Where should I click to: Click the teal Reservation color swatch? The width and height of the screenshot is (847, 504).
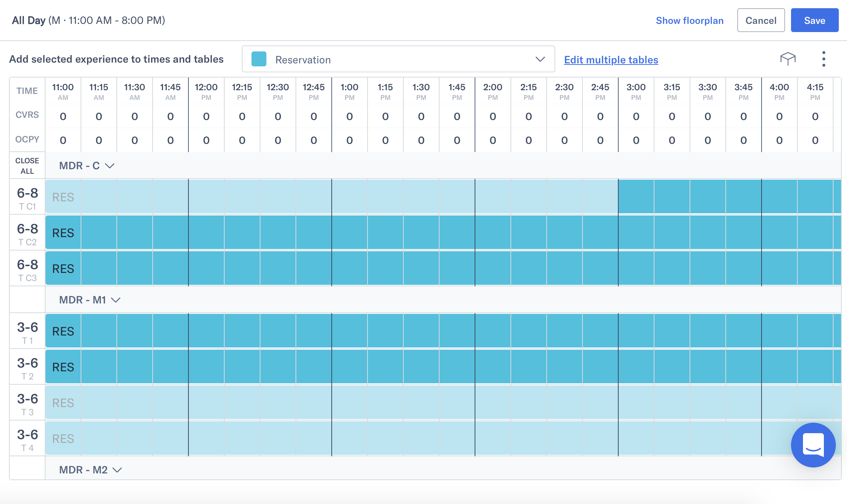(x=258, y=59)
